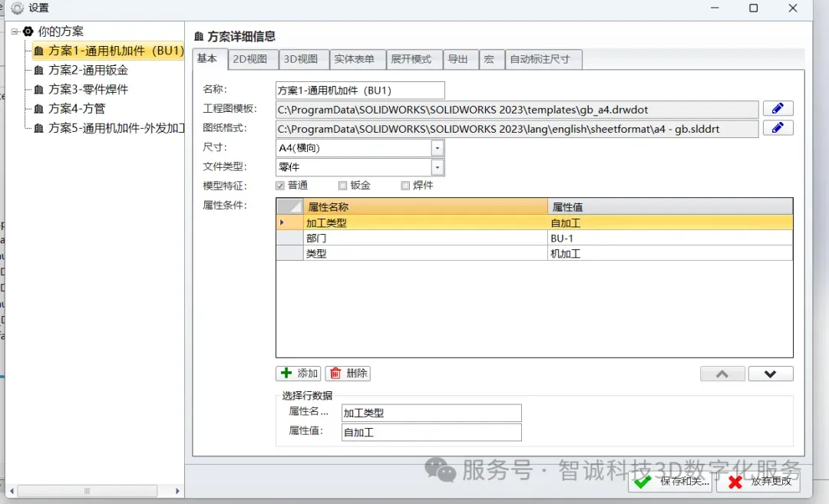Image resolution: width=829 pixels, height=504 pixels.
Task: Open the 尺寸 dropdown showing A4(横向)
Action: pyautogui.click(x=438, y=147)
